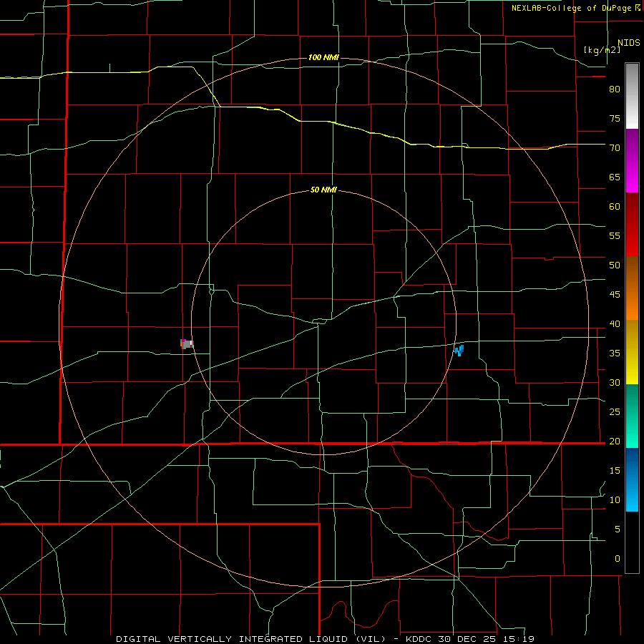644x644 pixels.
Task: Click the yellow segment of the color bar
Action: (x=632, y=352)
